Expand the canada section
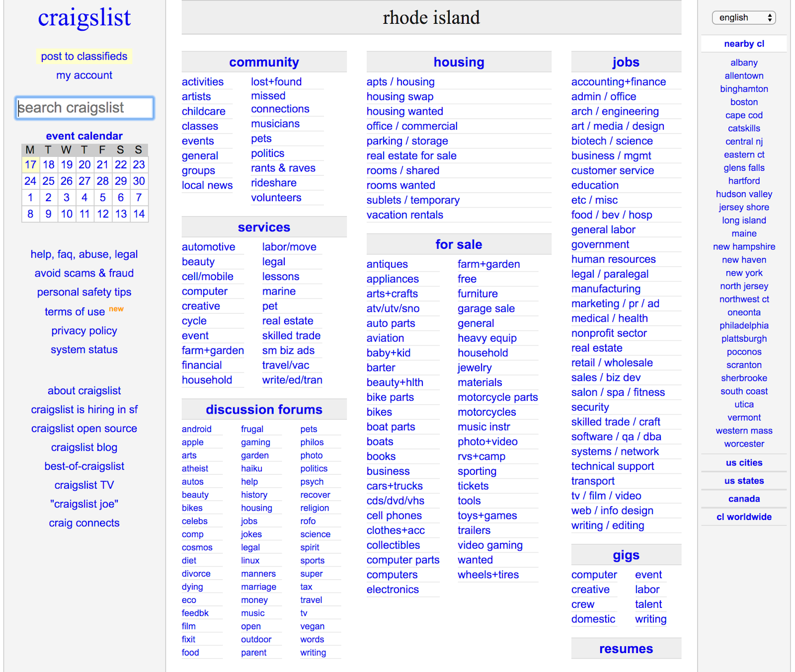 pyautogui.click(x=744, y=499)
